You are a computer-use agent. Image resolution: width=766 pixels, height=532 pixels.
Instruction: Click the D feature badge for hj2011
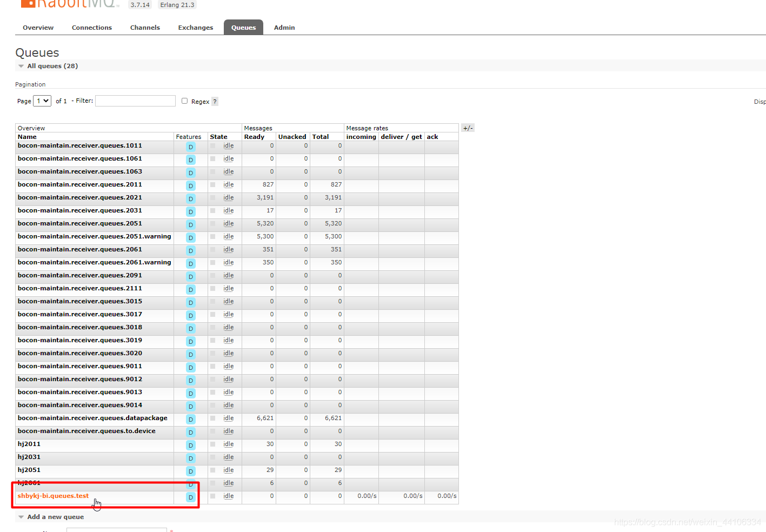191,445
